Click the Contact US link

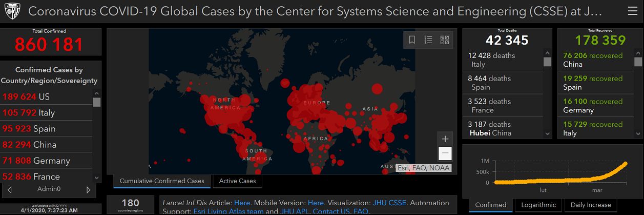331,211
